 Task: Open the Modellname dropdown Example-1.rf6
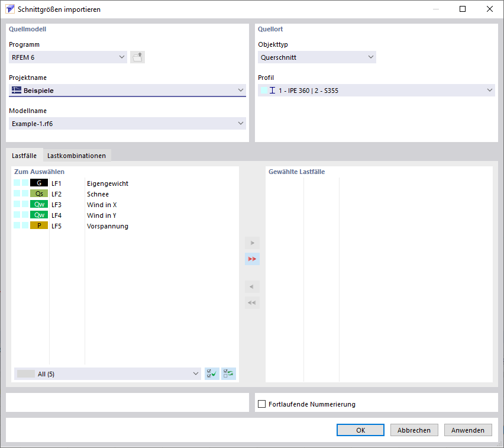127,124
